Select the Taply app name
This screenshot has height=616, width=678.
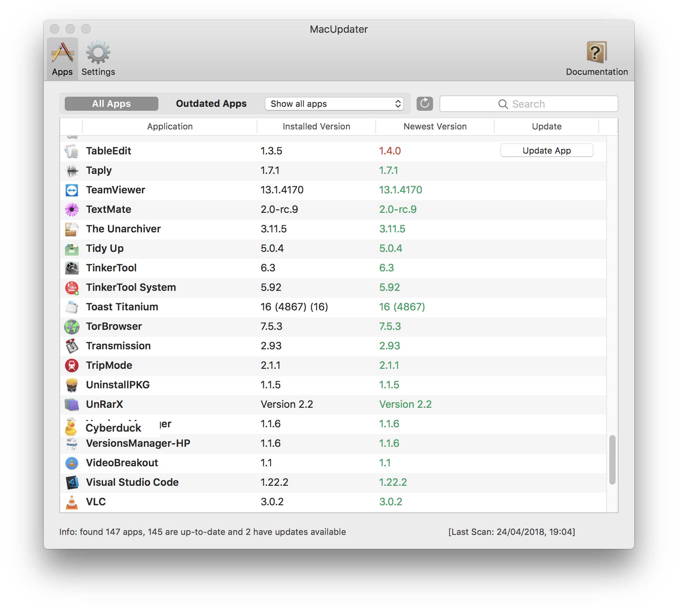(99, 171)
